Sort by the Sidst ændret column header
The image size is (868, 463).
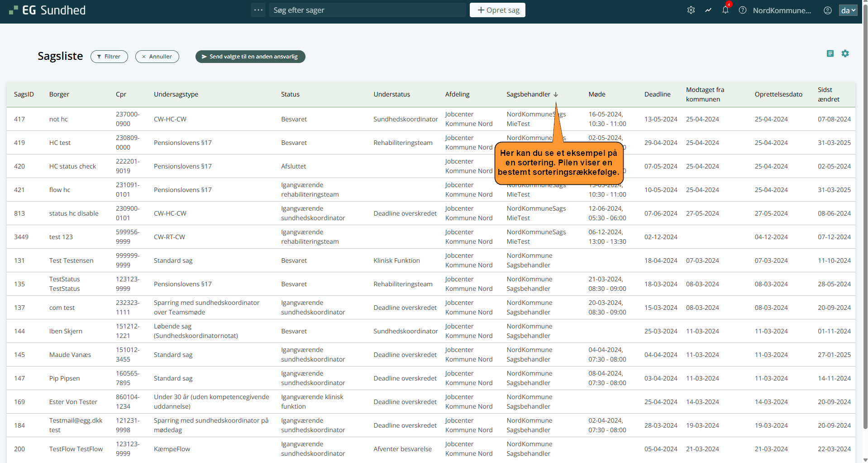829,94
